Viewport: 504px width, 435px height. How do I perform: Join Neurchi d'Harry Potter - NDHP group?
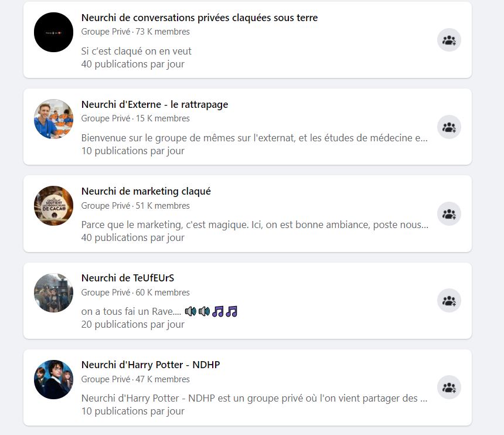pos(449,388)
